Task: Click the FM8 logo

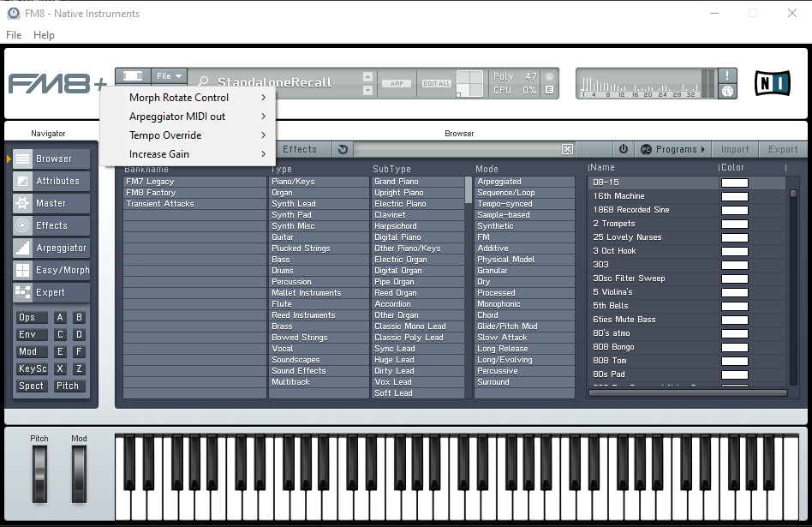Action: tap(57, 84)
